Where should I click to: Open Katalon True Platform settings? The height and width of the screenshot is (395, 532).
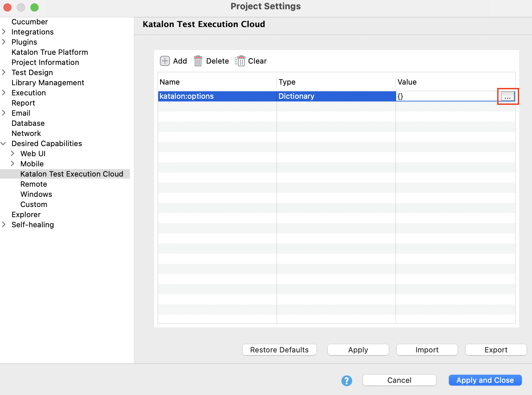[50, 52]
